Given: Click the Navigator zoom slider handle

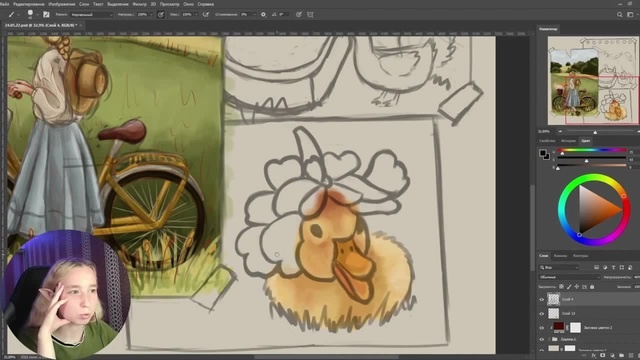Looking at the screenshot, I should (x=595, y=132).
